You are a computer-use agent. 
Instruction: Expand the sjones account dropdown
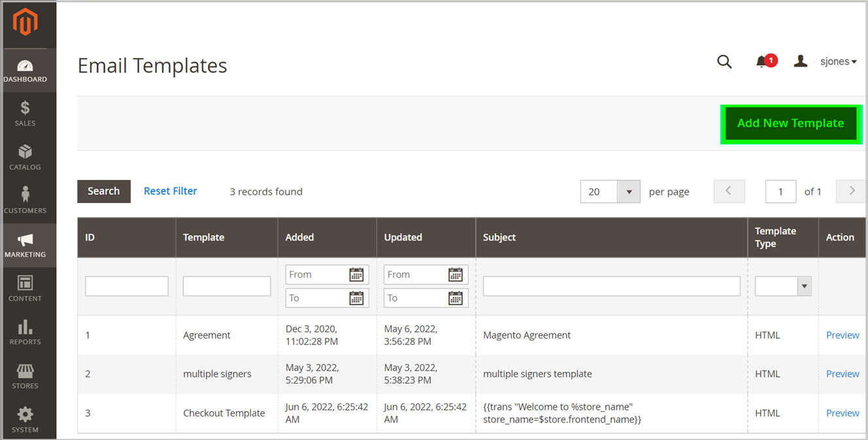(x=838, y=61)
